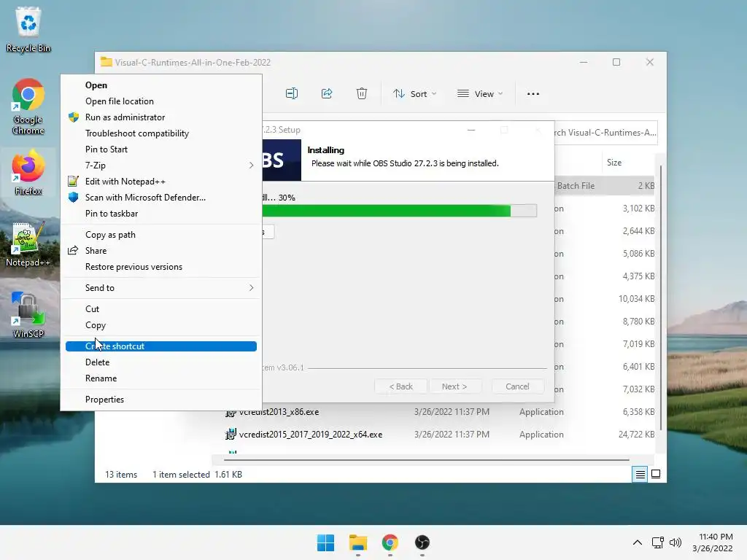The height and width of the screenshot is (560, 747).
Task: Click the OBS install progress bar
Action: (x=399, y=211)
